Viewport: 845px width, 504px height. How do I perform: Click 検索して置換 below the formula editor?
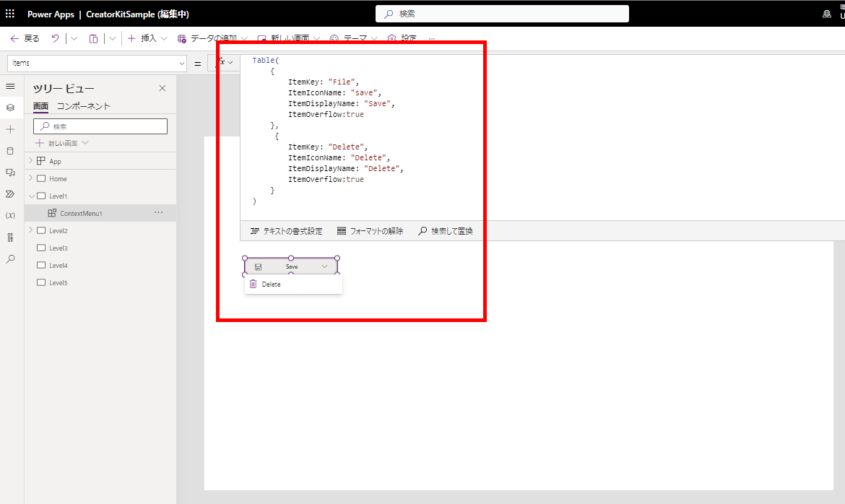pyautogui.click(x=447, y=230)
